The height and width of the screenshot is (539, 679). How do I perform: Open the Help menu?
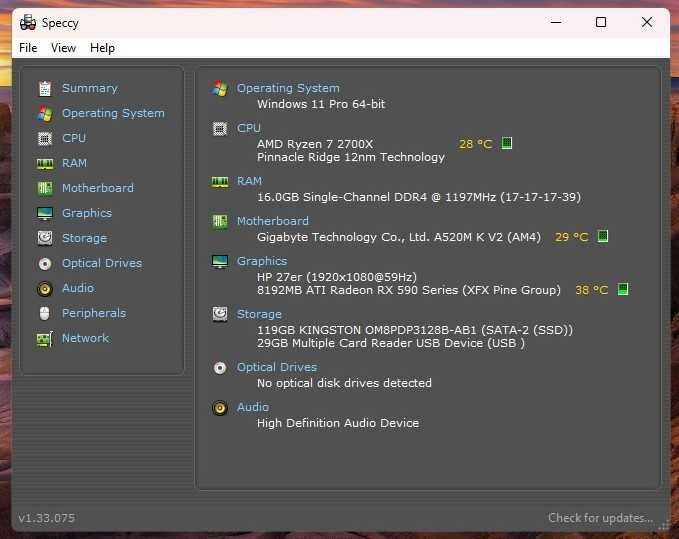pos(102,48)
